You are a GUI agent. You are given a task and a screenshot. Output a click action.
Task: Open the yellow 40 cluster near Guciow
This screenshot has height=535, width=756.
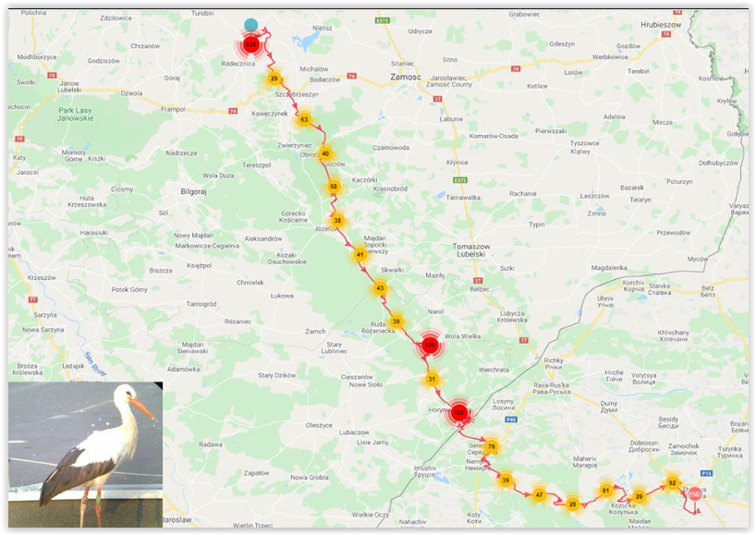click(x=325, y=153)
